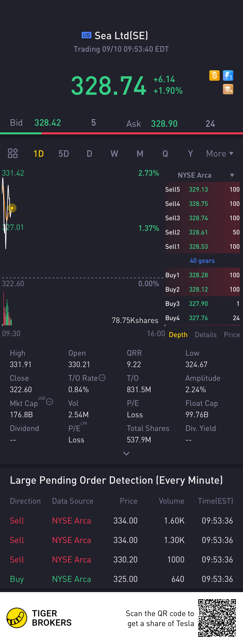The height and width of the screenshot is (644, 243).
Task: Tap the yellow dollar sign icon
Action: 214,75
